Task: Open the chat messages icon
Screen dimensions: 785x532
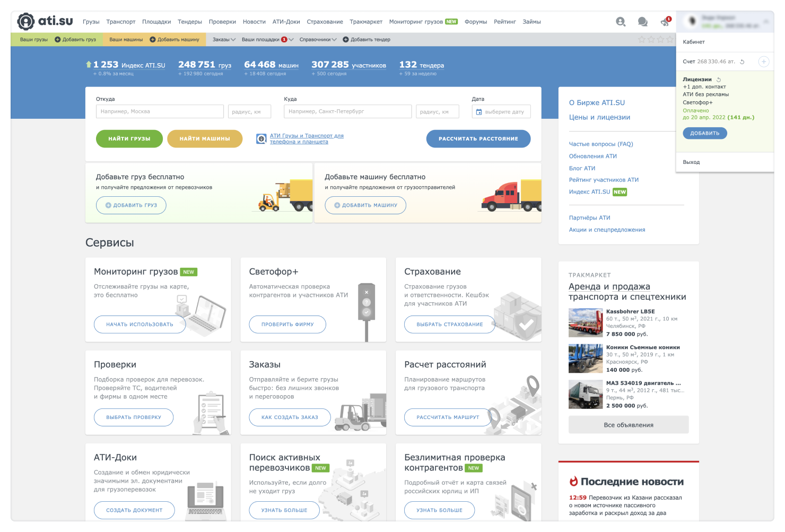Action: 642,22
